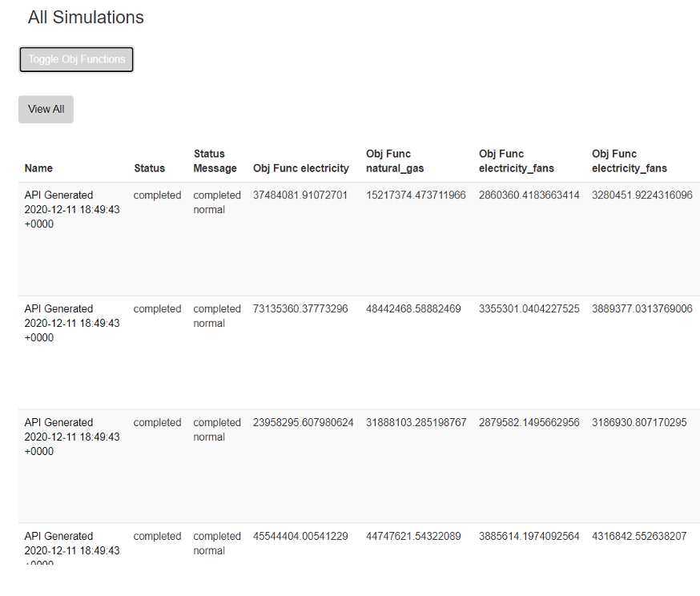The width and height of the screenshot is (700, 596).
Task: Select natural gas value 44747621.54322089
Action: pos(413,536)
